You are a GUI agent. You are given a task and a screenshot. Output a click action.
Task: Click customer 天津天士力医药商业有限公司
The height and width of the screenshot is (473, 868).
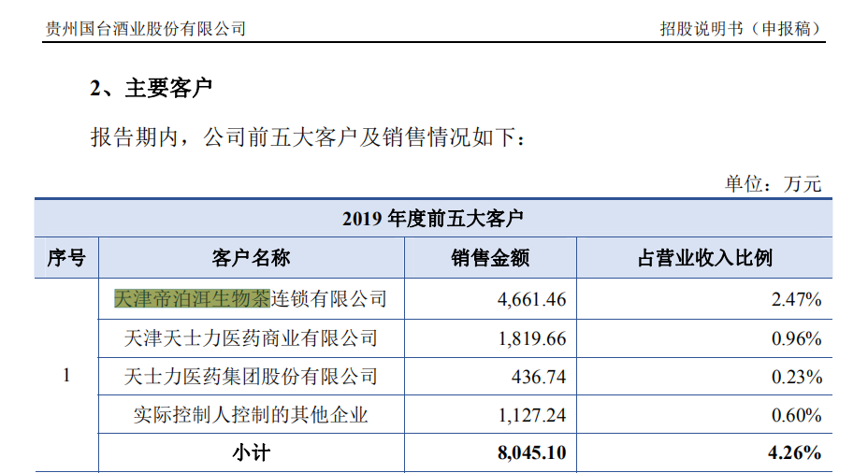[251, 338]
